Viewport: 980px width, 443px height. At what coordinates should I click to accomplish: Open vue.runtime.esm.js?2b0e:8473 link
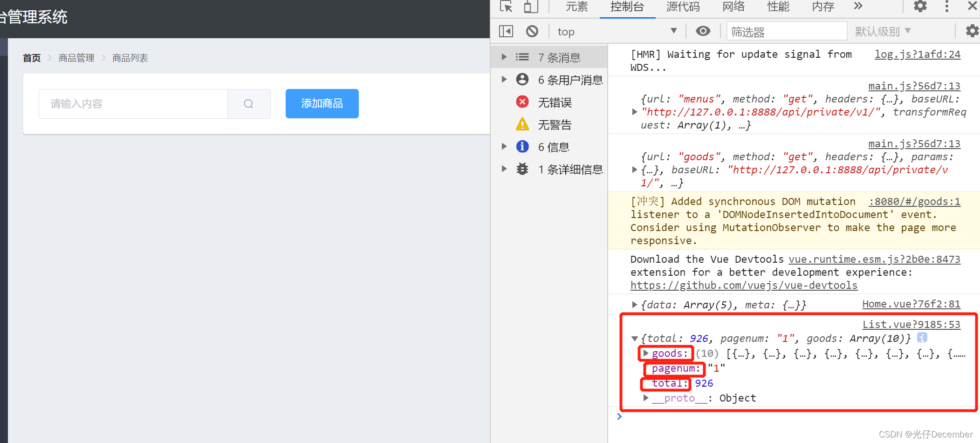[x=874, y=259]
